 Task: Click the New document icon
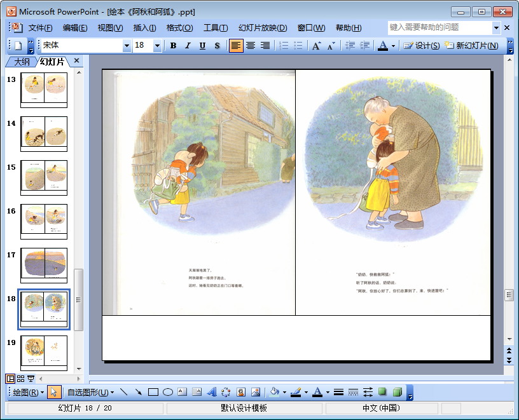pyautogui.click(x=18, y=46)
